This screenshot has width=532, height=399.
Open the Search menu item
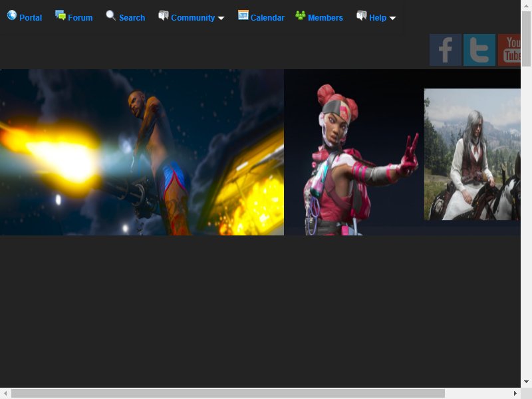132,18
